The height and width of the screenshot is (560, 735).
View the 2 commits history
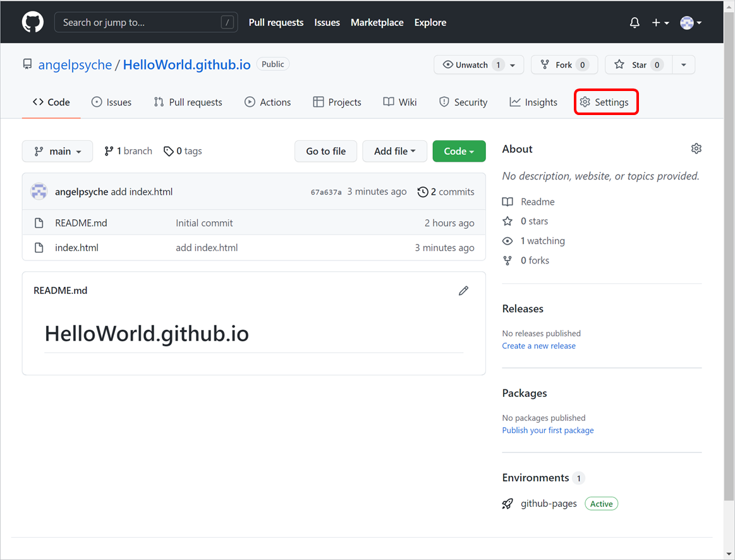coord(446,192)
